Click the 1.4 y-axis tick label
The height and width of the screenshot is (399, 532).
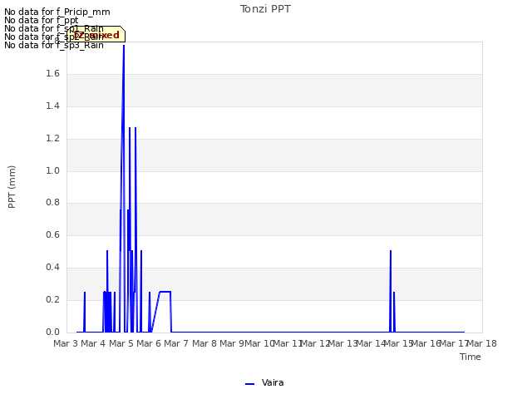(53, 106)
